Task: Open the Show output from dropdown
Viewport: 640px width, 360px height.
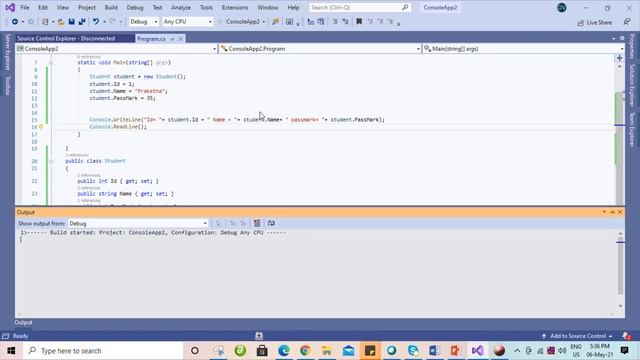Action: pyautogui.click(x=138, y=223)
